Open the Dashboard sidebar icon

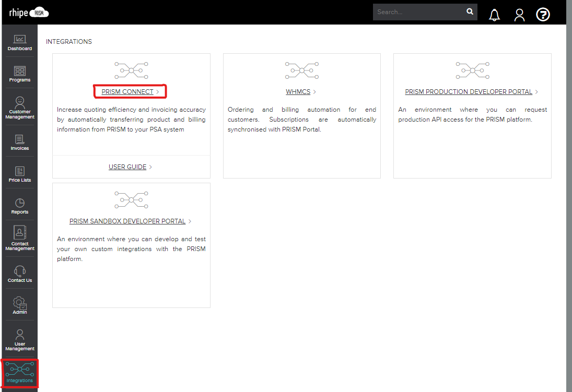click(20, 43)
